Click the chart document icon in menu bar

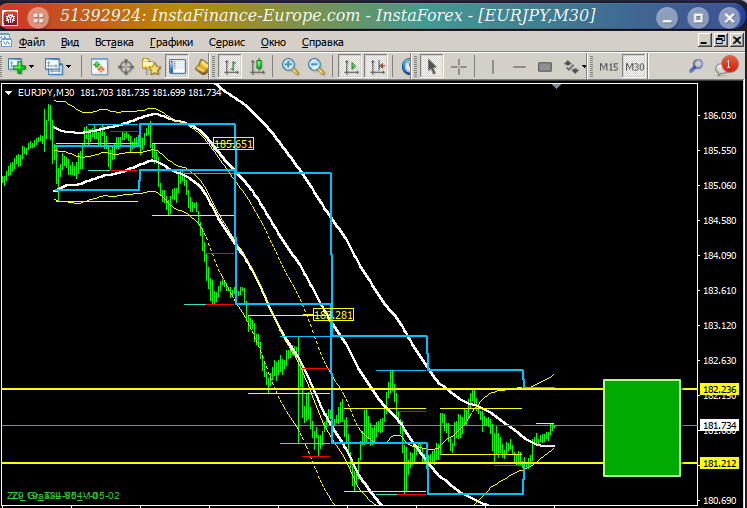pyautogui.click(x=6, y=41)
